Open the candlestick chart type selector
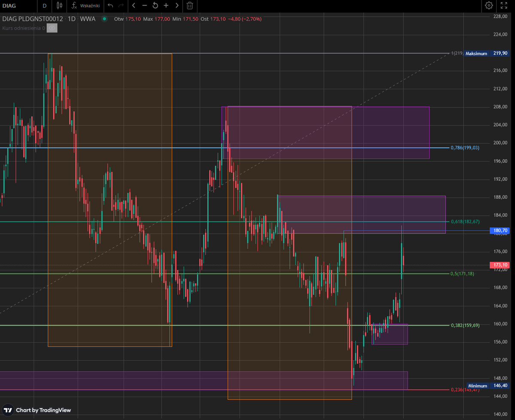This screenshot has height=420, width=515. [60, 6]
